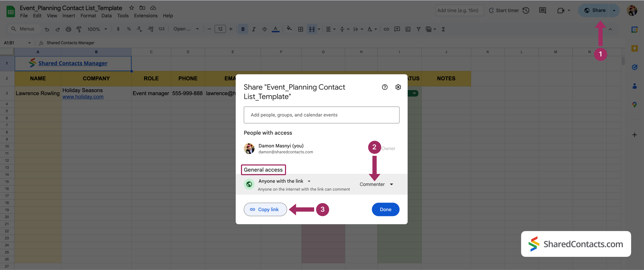This screenshot has height=270, width=644.
Task: Open the Name box dropdown arrow
Action: point(30,43)
